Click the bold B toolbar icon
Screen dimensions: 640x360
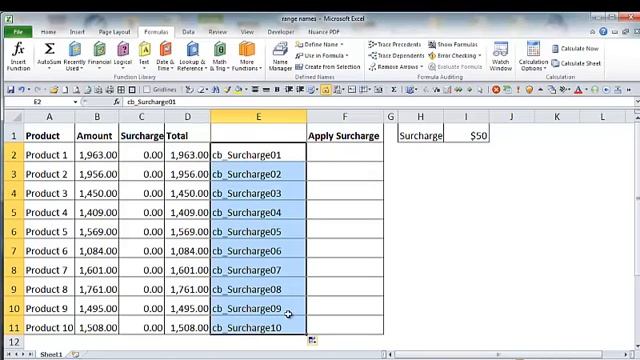277,89
